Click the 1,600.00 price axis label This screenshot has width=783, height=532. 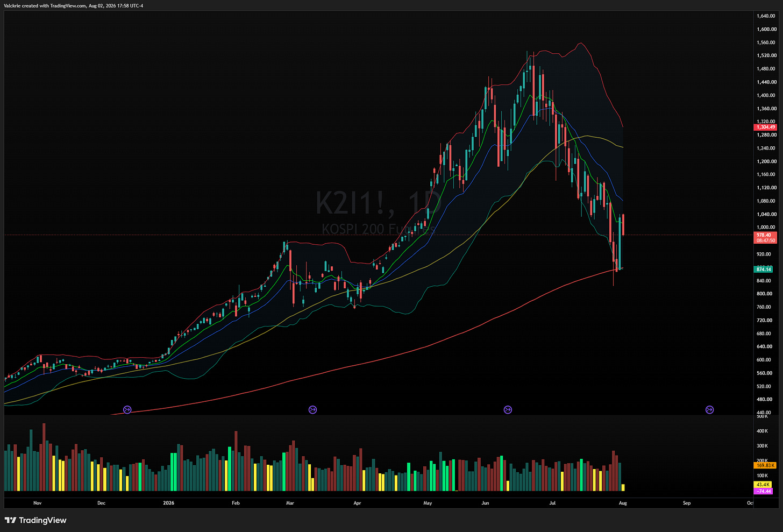tap(766, 30)
